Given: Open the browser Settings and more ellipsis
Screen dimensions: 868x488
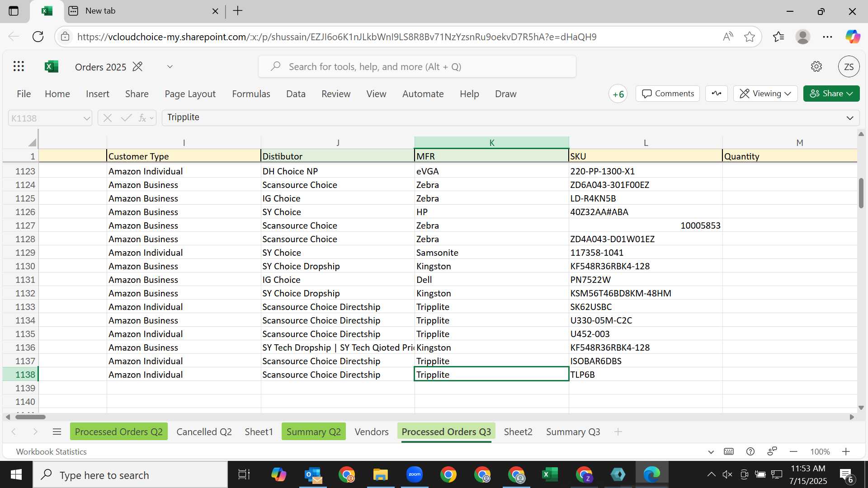Looking at the screenshot, I should [827, 37].
